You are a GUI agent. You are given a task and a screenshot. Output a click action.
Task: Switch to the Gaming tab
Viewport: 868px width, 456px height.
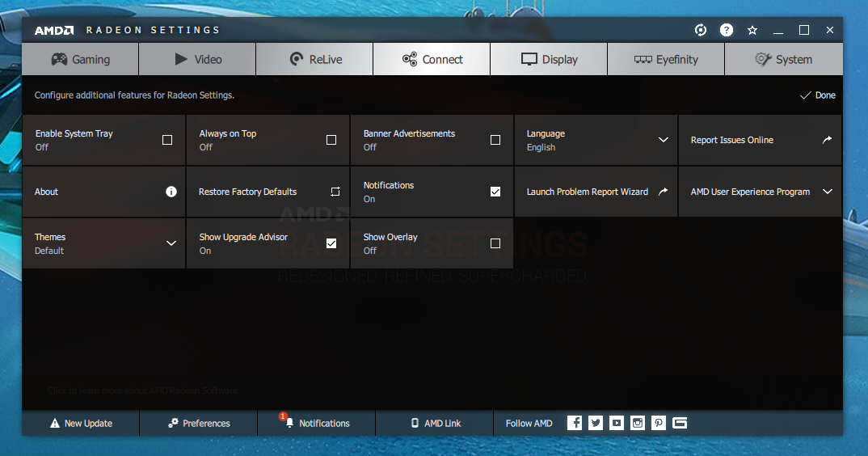point(80,59)
